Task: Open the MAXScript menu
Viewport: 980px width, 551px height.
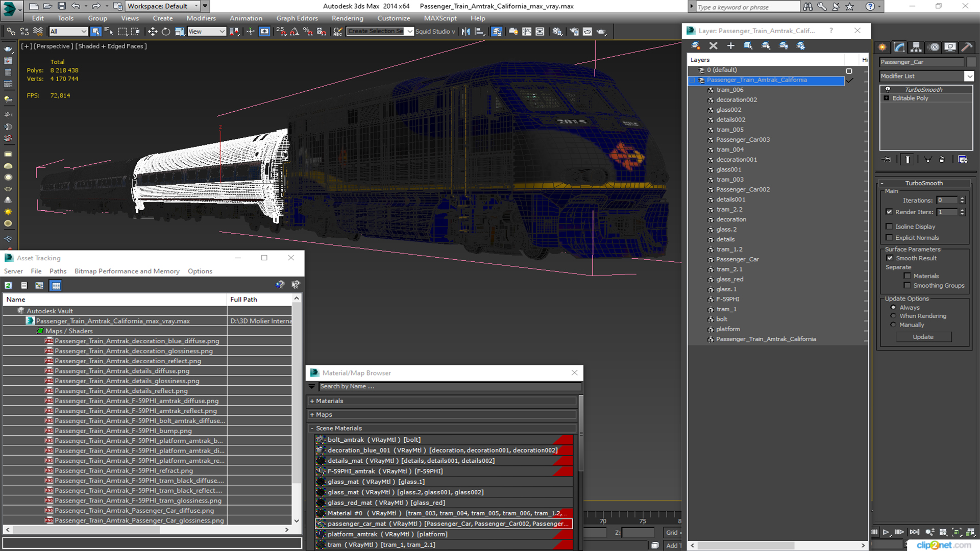Action: 440,18
